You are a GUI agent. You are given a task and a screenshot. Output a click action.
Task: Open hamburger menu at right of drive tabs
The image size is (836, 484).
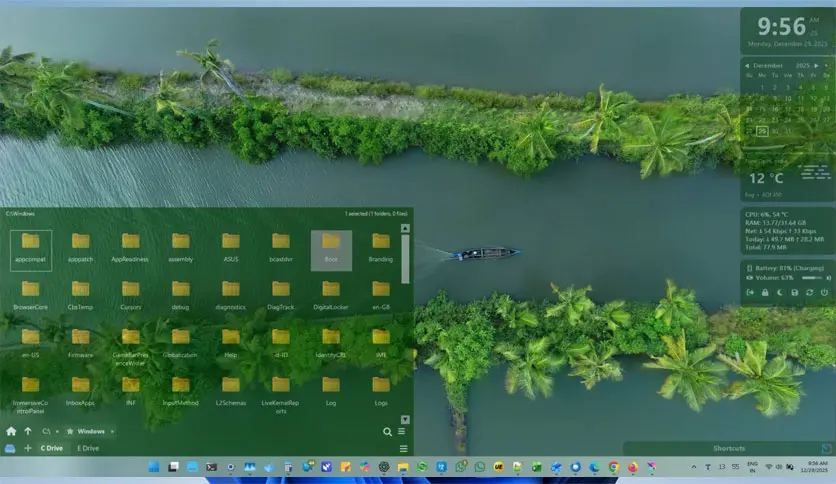click(x=404, y=449)
